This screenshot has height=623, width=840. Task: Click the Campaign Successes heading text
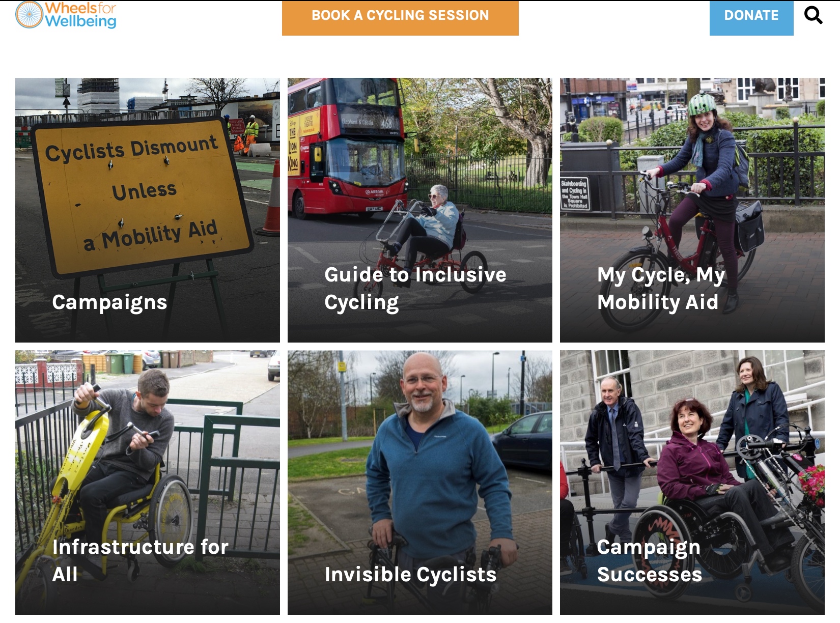(649, 560)
